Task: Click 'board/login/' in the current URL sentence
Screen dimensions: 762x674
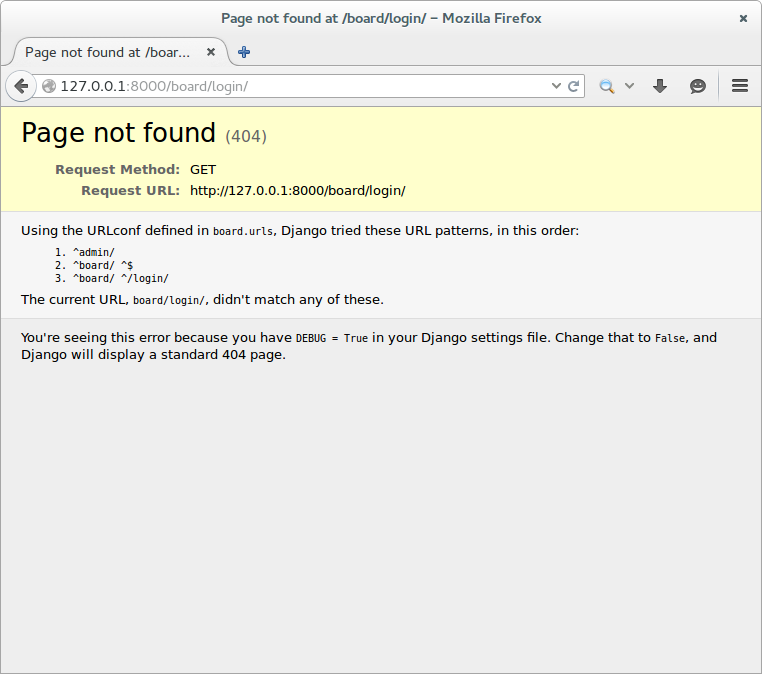Action: 169,300
